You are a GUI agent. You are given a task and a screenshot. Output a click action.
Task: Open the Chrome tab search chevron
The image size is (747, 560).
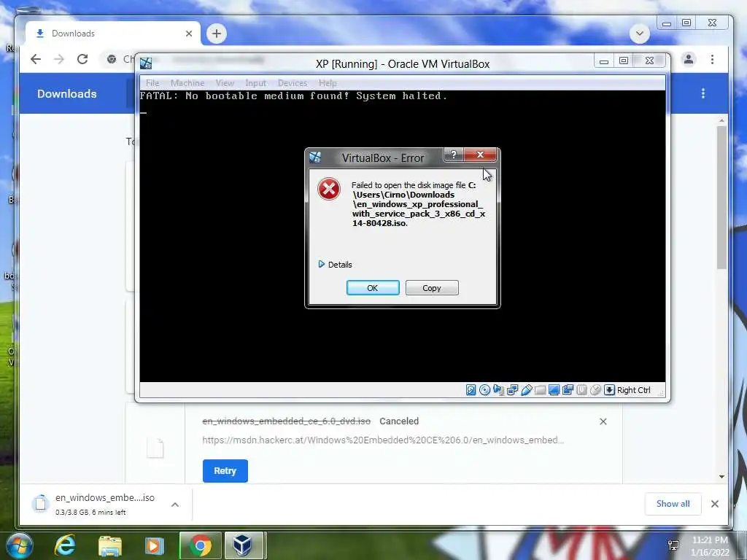pyautogui.click(x=639, y=34)
